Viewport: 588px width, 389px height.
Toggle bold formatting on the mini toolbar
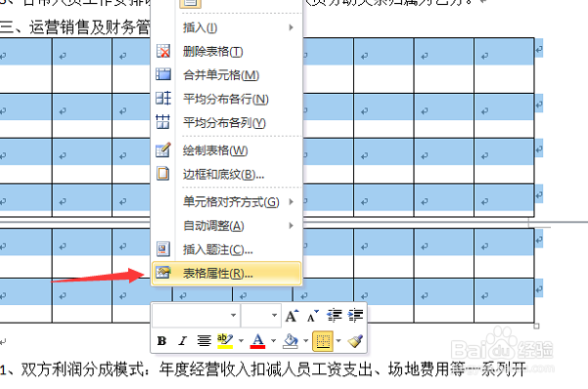point(161,341)
